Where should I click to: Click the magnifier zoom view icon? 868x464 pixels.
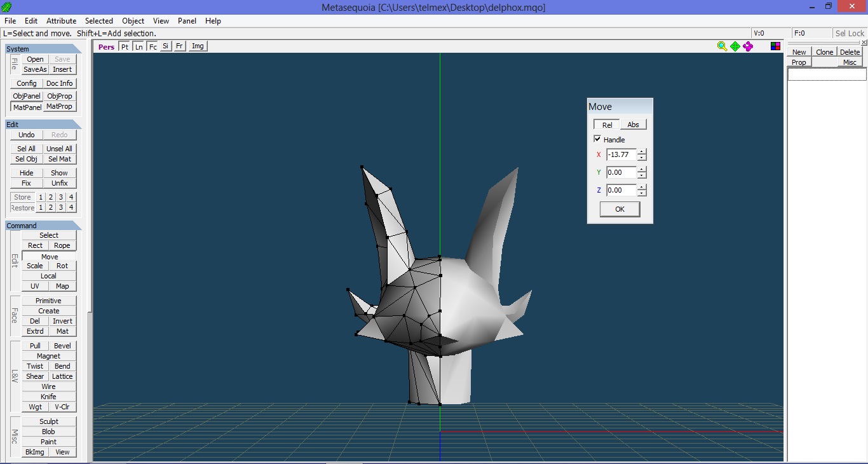722,46
